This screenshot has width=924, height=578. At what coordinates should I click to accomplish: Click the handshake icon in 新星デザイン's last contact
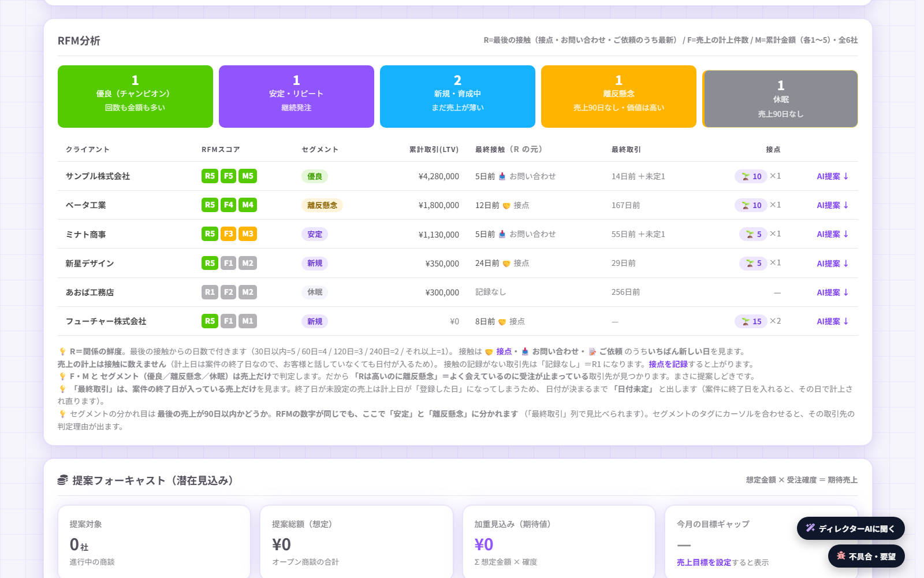tap(506, 264)
